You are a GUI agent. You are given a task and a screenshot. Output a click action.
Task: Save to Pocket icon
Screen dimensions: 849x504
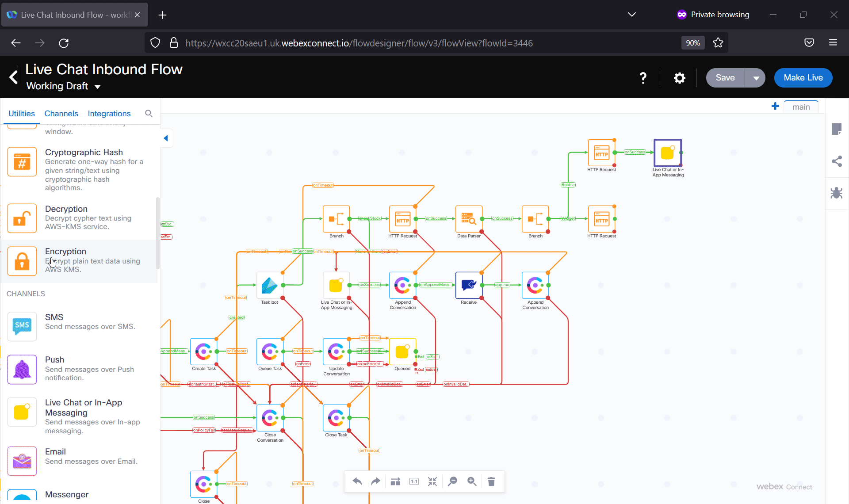[809, 43]
